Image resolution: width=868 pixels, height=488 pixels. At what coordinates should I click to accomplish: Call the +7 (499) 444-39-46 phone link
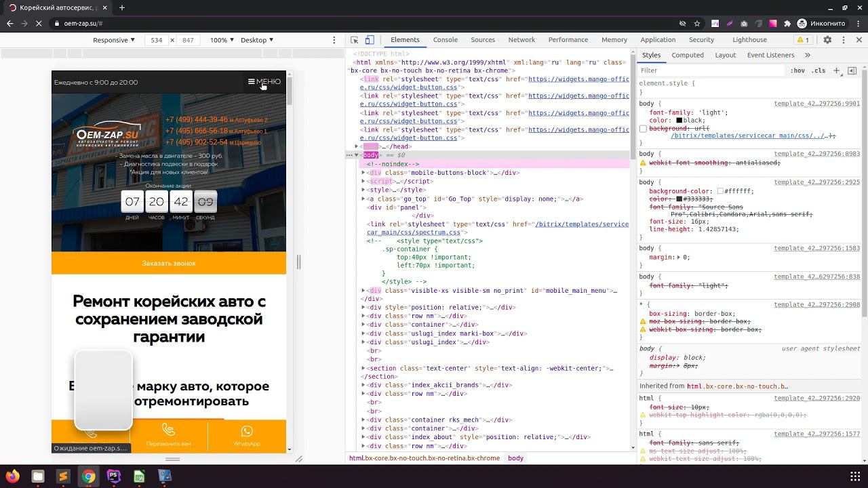[x=197, y=120]
